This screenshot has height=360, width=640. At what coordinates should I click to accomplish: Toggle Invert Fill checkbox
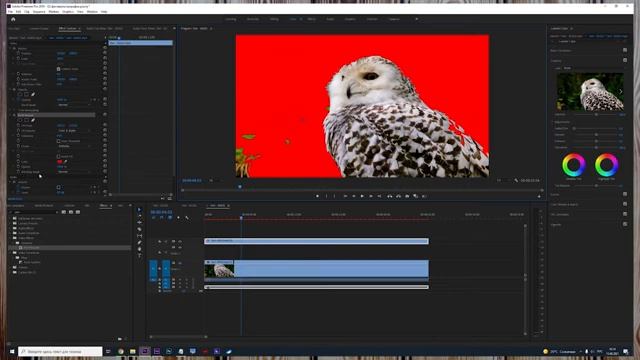point(58,156)
